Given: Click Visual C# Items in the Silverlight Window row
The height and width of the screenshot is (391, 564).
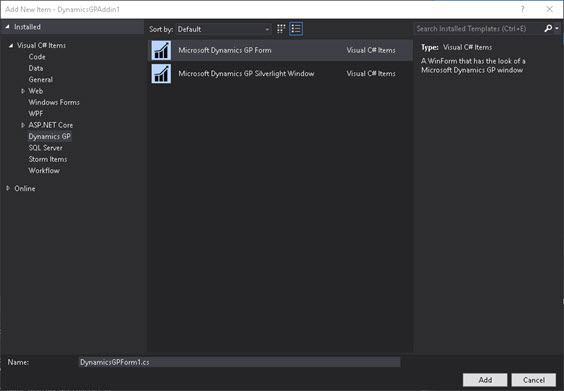Looking at the screenshot, I should tap(371, 73).
